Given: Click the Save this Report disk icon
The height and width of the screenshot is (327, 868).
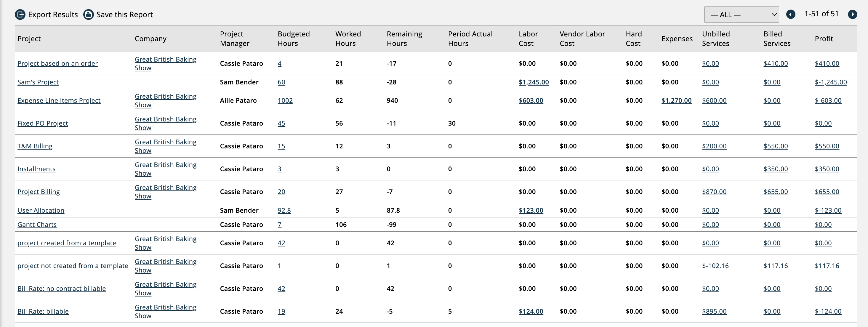Looking at the screenshot, I should click(88, 14).
